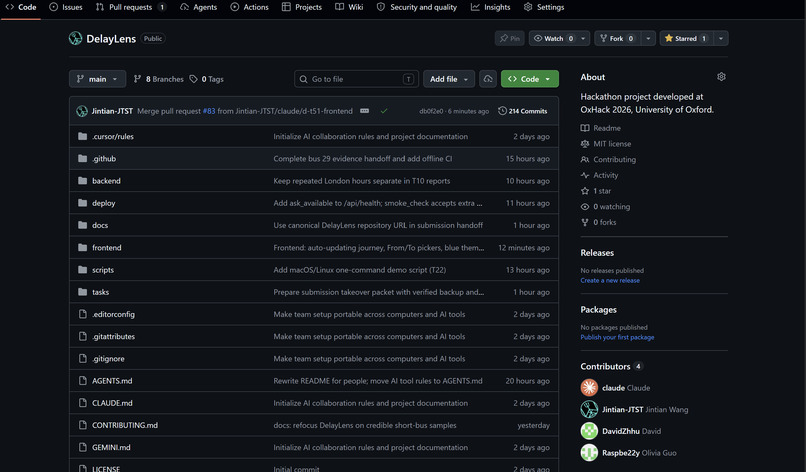Click Jintian-JTST commit author name
The height and width of the screenshot is (472, 806).
(112, 111)
